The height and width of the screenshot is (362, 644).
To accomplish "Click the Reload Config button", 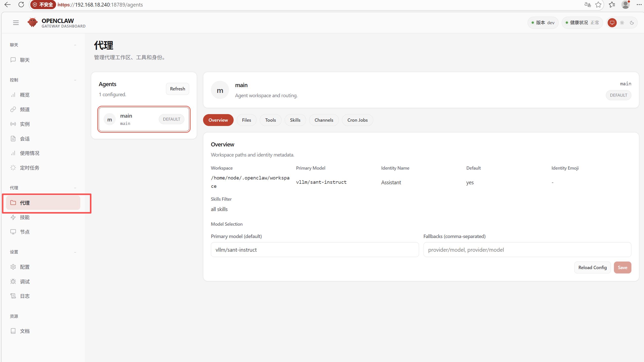I will tap(592, 267).
